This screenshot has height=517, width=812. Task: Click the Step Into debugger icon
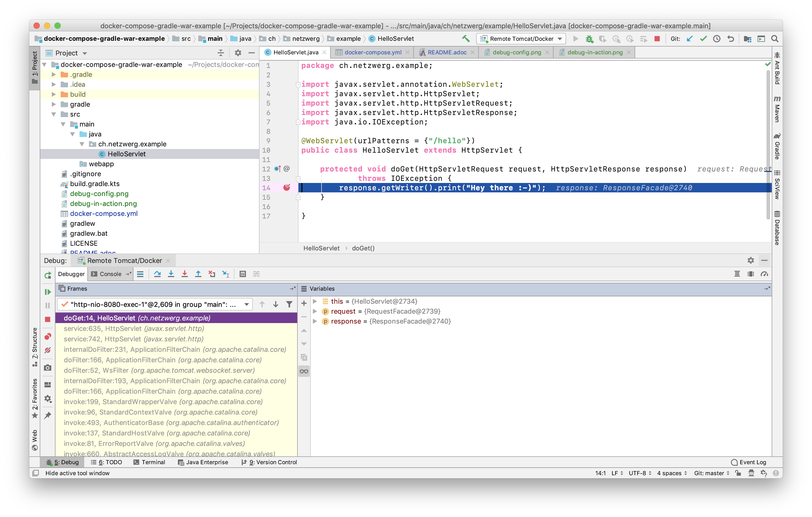pyautogui.click(x=171, y=274)
